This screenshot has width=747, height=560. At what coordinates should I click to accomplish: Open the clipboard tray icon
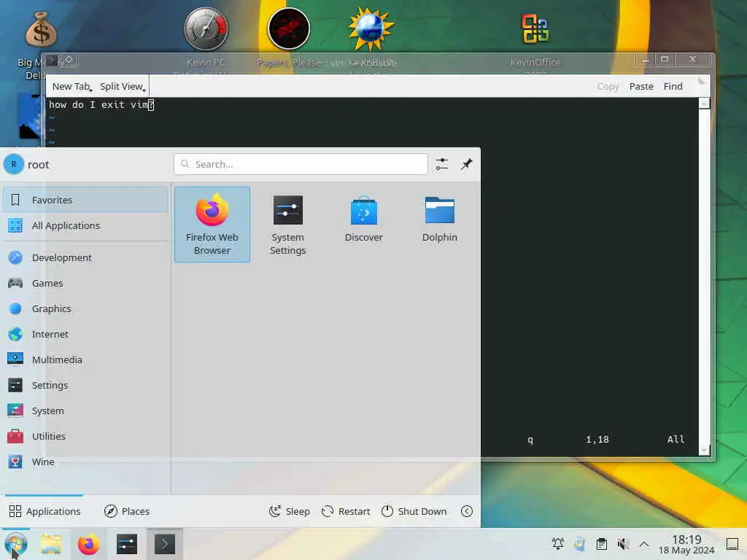click(x=602, y=544)
